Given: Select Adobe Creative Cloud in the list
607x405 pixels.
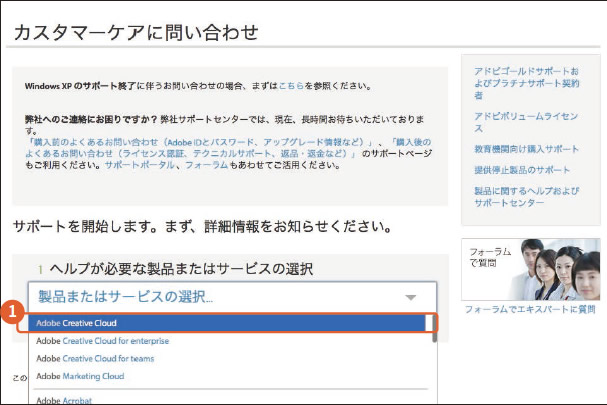Looking at the screenshot, I should coord(227,323).
